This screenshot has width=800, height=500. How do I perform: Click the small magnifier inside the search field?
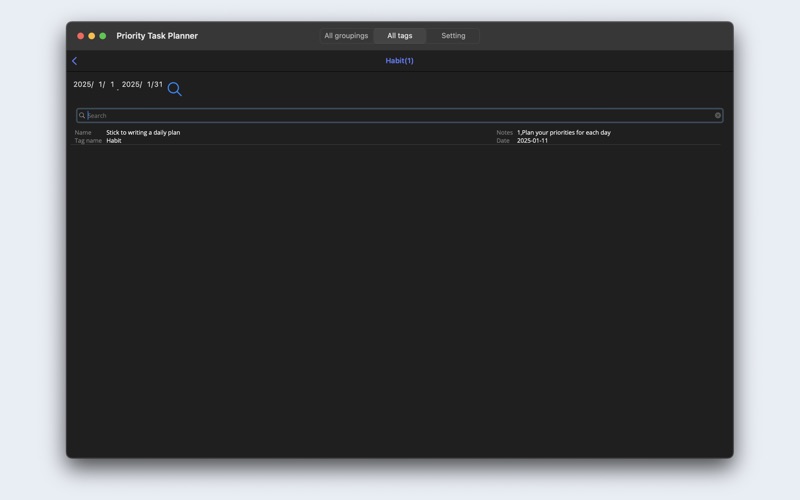(x=82, y=115)
